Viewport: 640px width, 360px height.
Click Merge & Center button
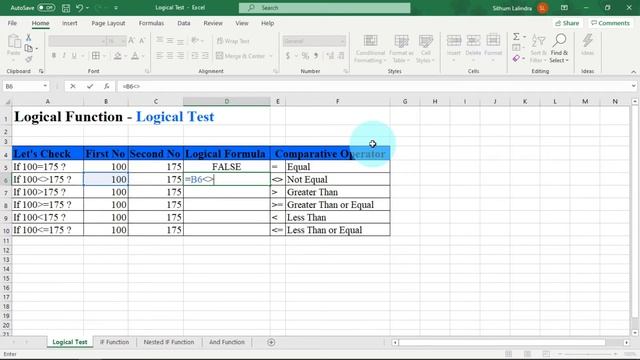(x=241, y=56)
